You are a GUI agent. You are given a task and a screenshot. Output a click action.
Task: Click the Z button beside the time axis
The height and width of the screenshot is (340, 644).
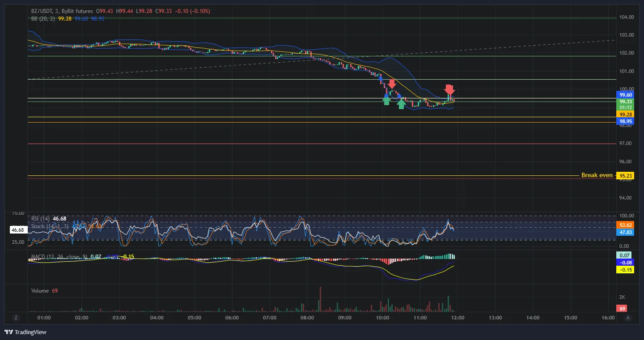16,318
